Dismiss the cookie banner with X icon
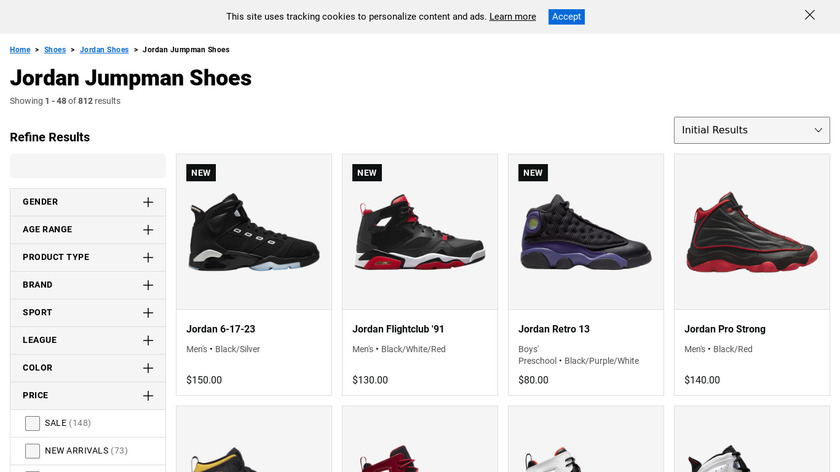The image size is (840, 472). point(809,15)
